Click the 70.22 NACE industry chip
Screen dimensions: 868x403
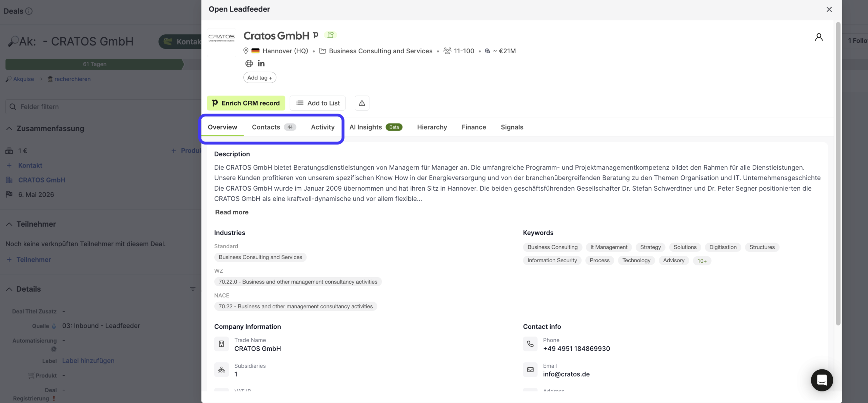296,306
